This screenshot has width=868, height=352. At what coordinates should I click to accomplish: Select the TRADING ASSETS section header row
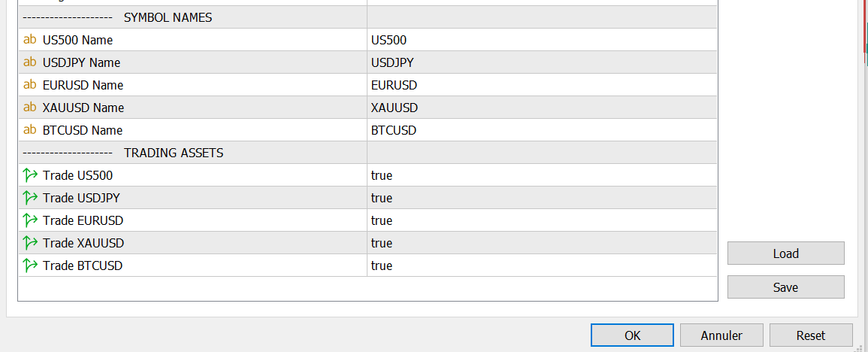[367, 153]
